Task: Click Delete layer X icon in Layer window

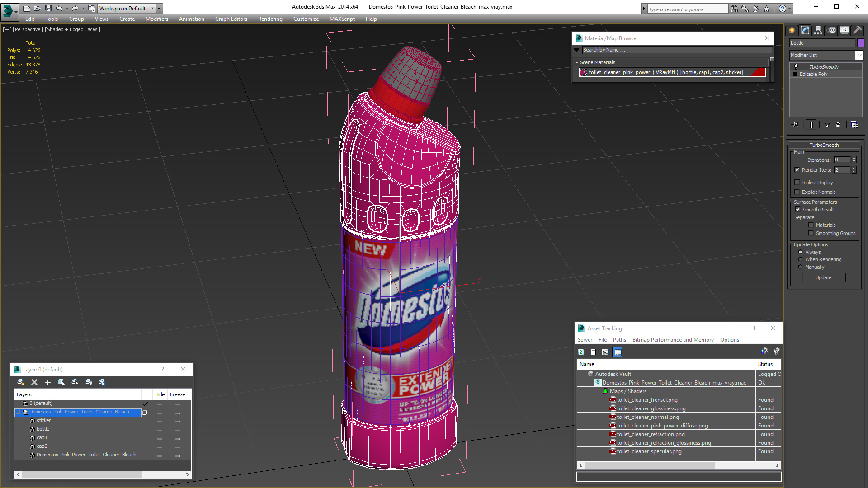Action: pos(34,382)
